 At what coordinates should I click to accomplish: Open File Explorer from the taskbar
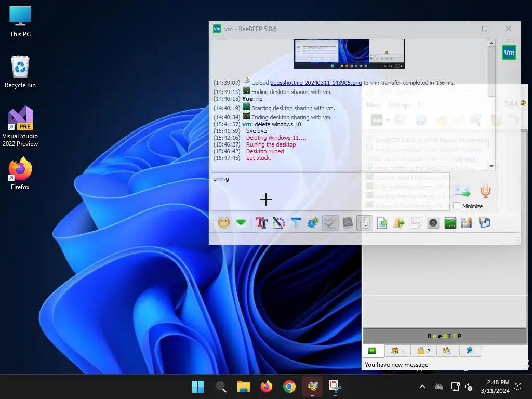click(243, 387)
